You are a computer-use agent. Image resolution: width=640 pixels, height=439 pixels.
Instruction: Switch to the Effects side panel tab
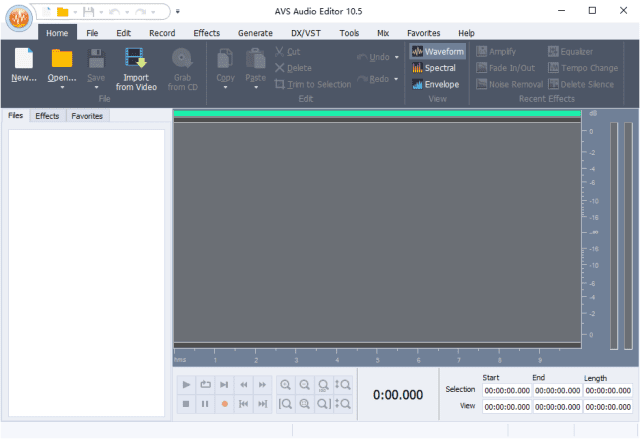coord(47,116)
